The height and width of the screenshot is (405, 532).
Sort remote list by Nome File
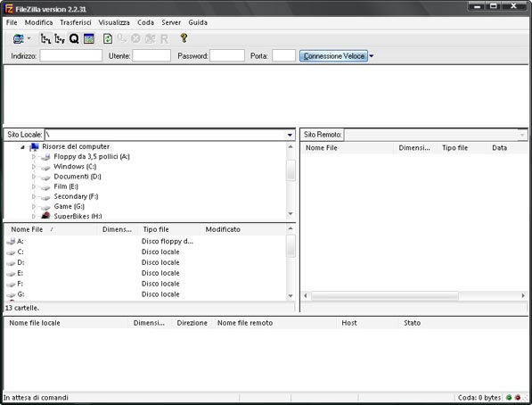(x=347, y=148)
